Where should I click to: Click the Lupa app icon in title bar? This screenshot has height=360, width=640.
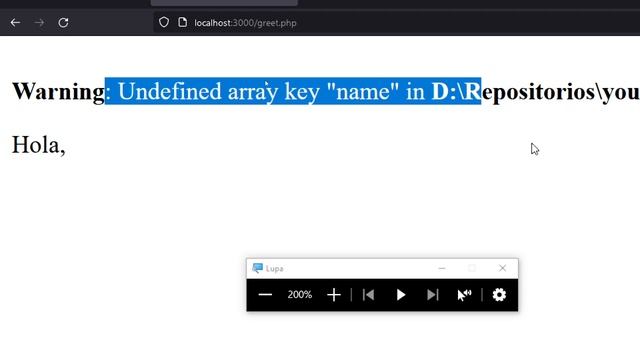[258, 268]
